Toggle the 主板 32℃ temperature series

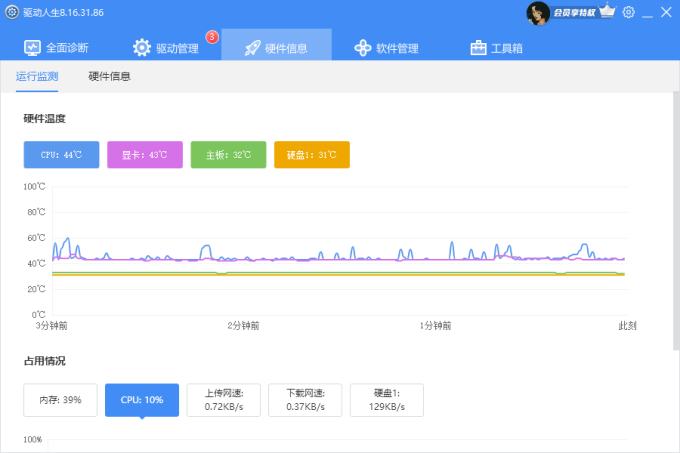tap(228, 155)
